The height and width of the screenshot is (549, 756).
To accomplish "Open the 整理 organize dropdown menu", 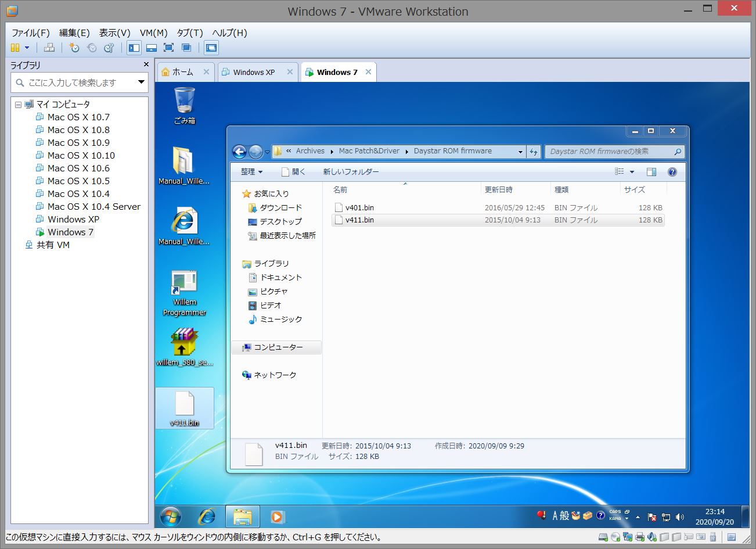I will click(x=252, y=172).
